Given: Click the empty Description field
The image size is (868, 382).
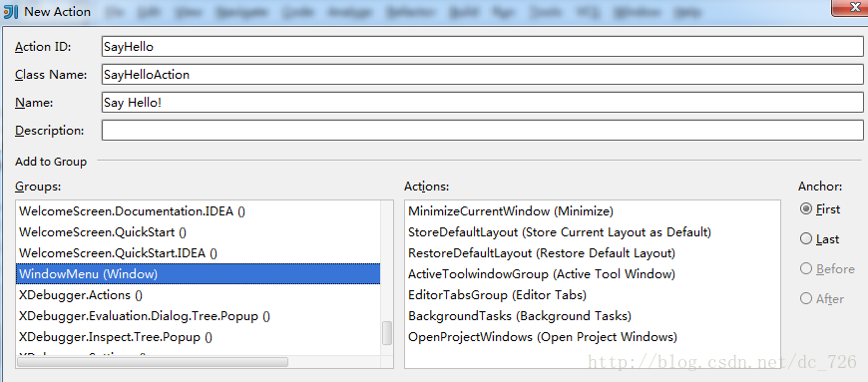Looking at the screenshot, I should [x=483, y=131].
